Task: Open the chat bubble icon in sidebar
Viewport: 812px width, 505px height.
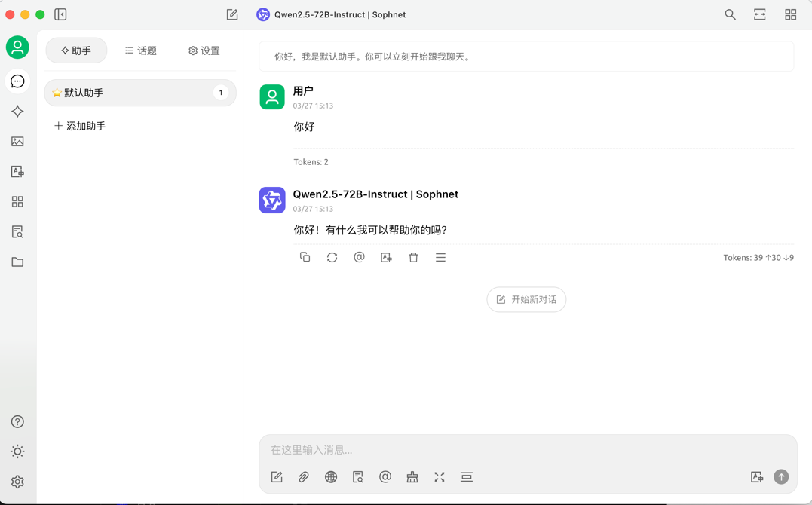Action: [x=17, y=81]
